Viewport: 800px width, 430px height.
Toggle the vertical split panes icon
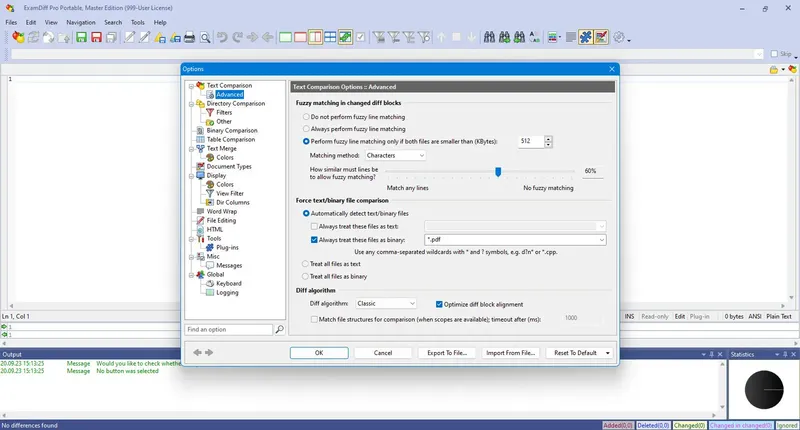(x=315, y=37)
